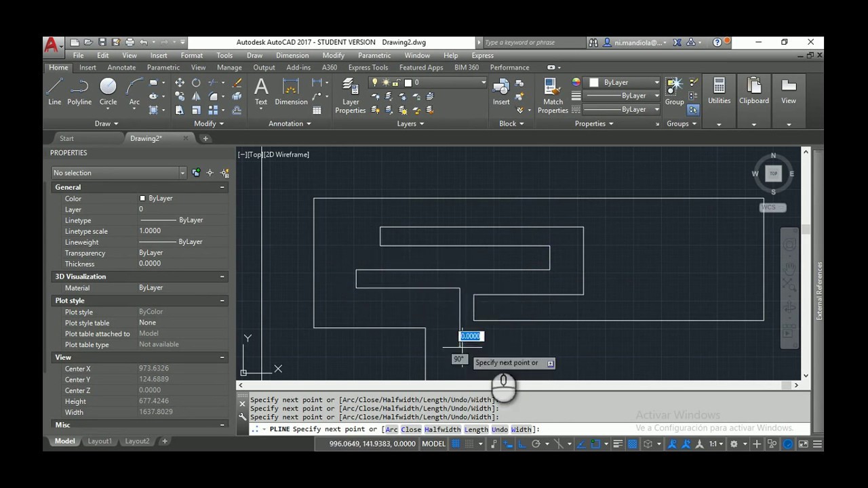Expand the Annotation panel dropdown
This screenshot has width=868, height=488.
[x=290, y=123]
